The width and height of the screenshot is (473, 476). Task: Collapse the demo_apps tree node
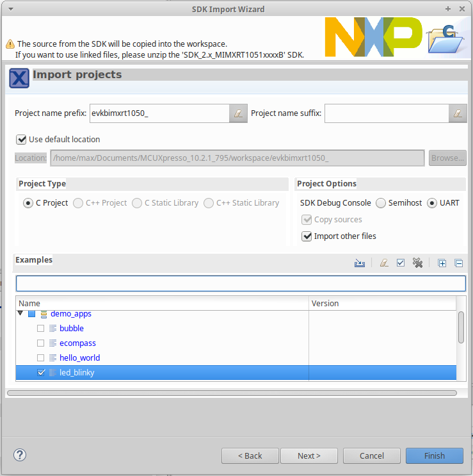[x=20, y=313]
